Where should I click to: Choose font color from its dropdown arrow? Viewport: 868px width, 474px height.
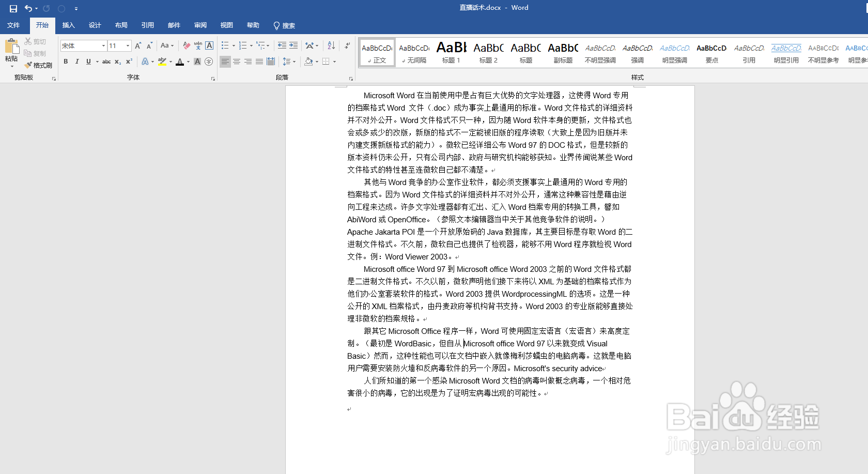189,62
